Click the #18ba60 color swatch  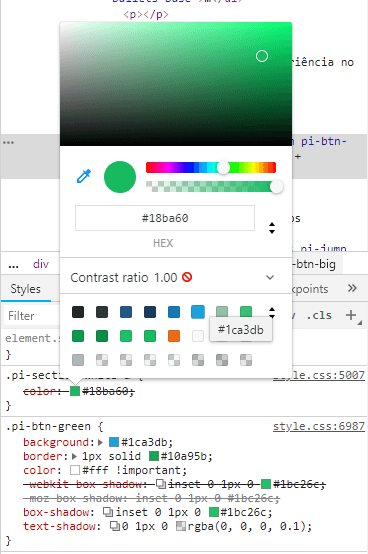pyautogui.click(x=75, y=391)
